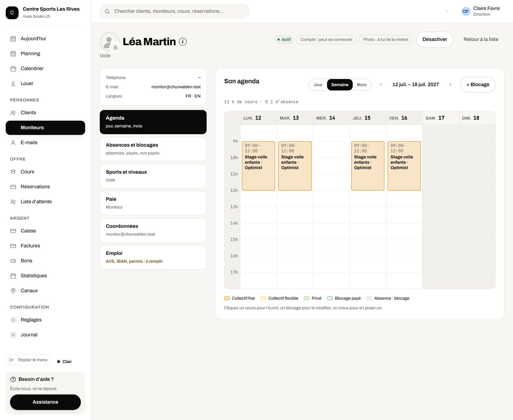This screenshot has height=420, width=513.
Task: Open Claire Favre user menu
Action: click(x=481, y=11)
